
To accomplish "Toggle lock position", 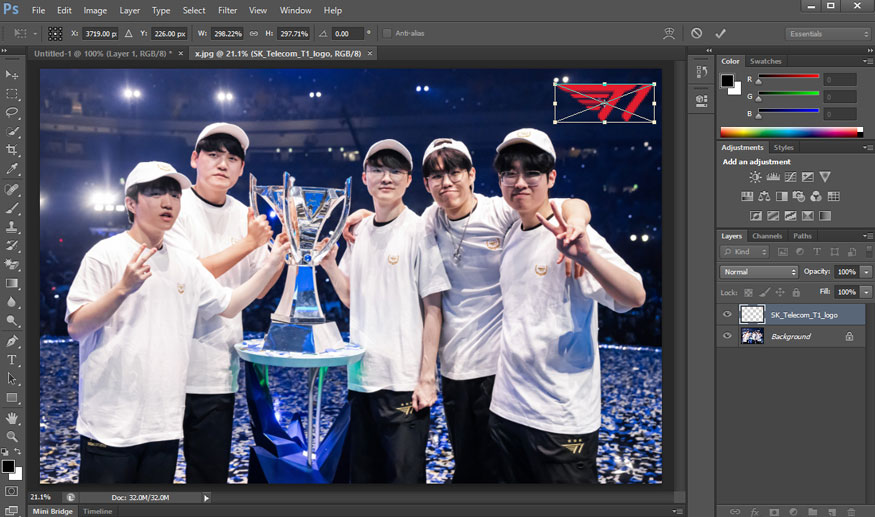I will [780, 293].
